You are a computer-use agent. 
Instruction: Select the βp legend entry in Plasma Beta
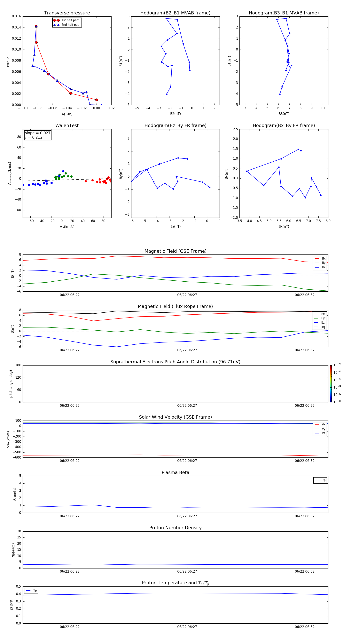(x=320, y=480)
